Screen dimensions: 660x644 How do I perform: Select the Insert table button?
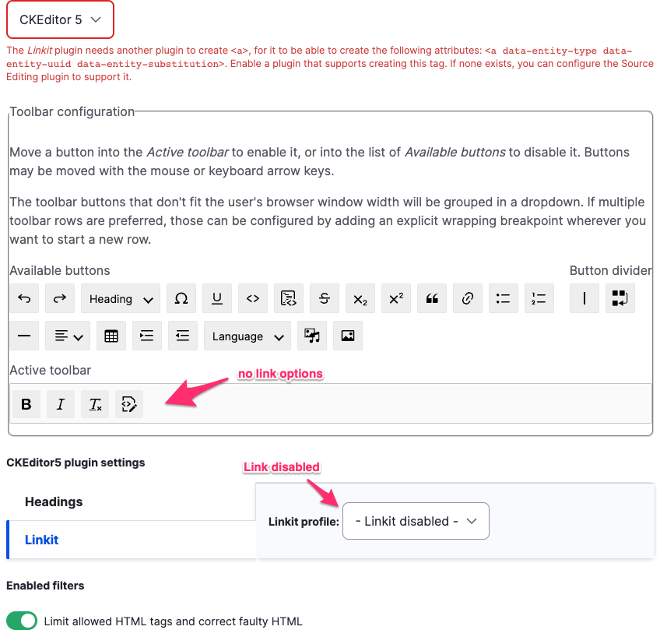111,336
